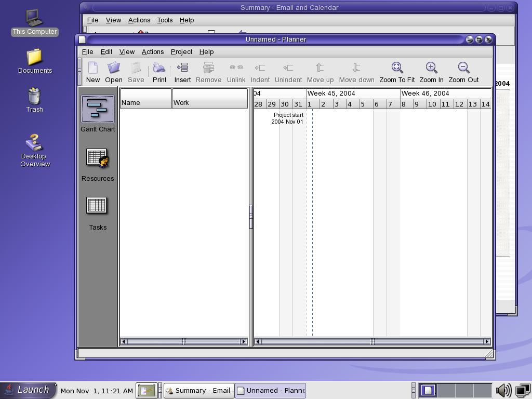Image resolution: width=532 pixels, height=399 pixels.
Task: Click the network monitor icon in panel
Action: pyautogui.click(x=523, y=391)
